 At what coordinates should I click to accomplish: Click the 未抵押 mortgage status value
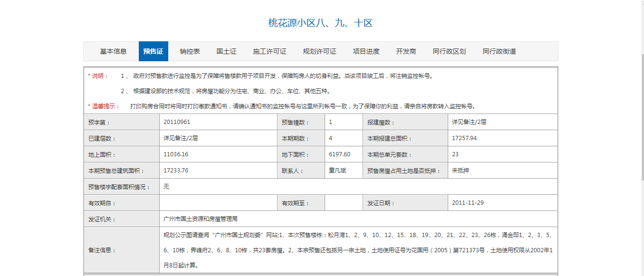(x=461, y=171)
